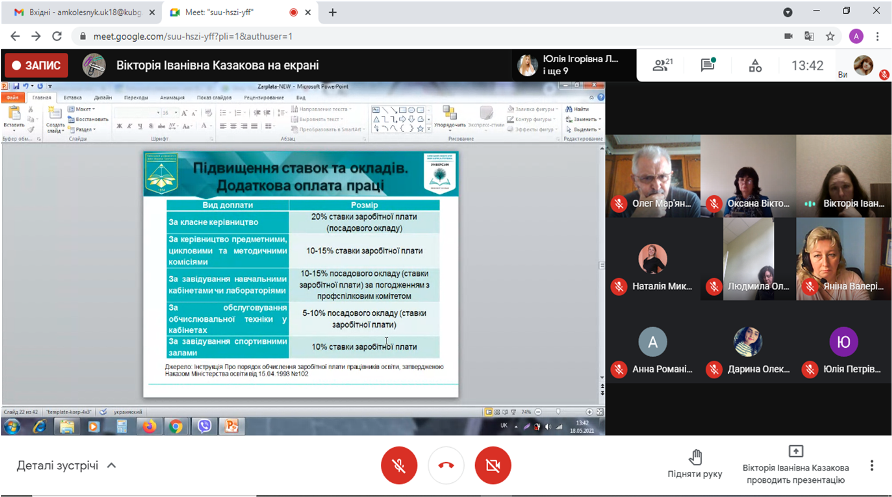The image size is (892, 497).
Task: Turn on the camera in Meet
Action: click(493, 465)
